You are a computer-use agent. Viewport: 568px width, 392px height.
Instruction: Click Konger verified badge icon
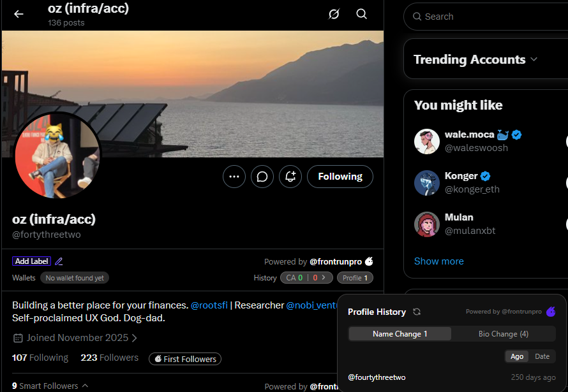pyautogui.click(x=486, y=176)
